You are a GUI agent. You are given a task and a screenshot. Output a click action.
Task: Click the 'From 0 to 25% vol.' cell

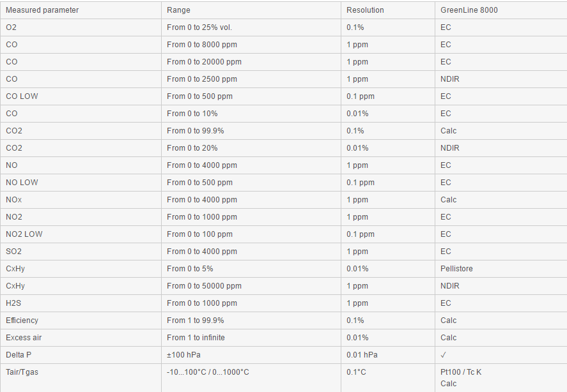[199, 27]
